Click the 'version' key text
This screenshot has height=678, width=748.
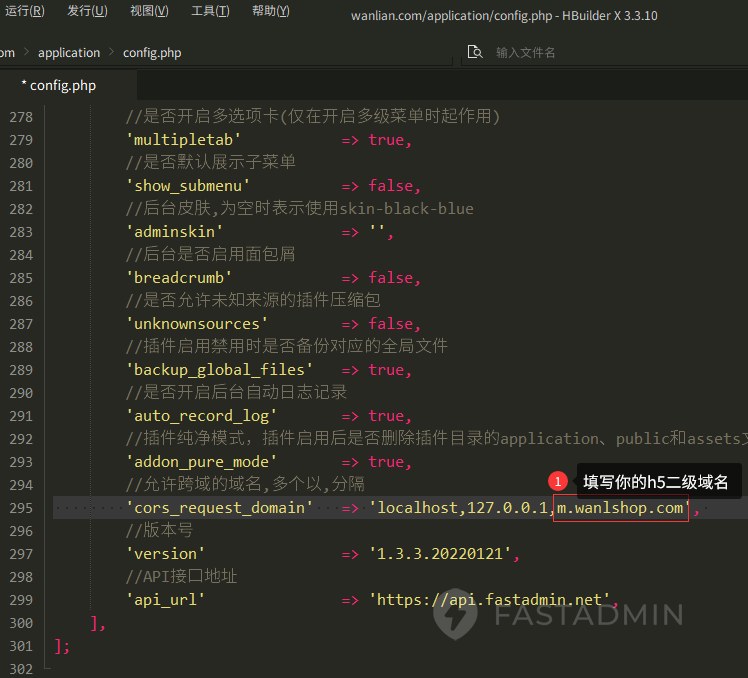[x=165, y=554]
